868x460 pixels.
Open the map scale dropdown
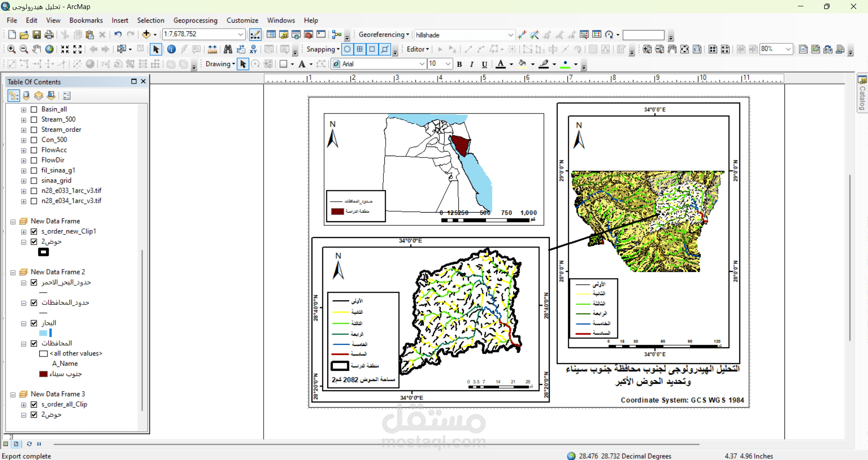point(241,34)
